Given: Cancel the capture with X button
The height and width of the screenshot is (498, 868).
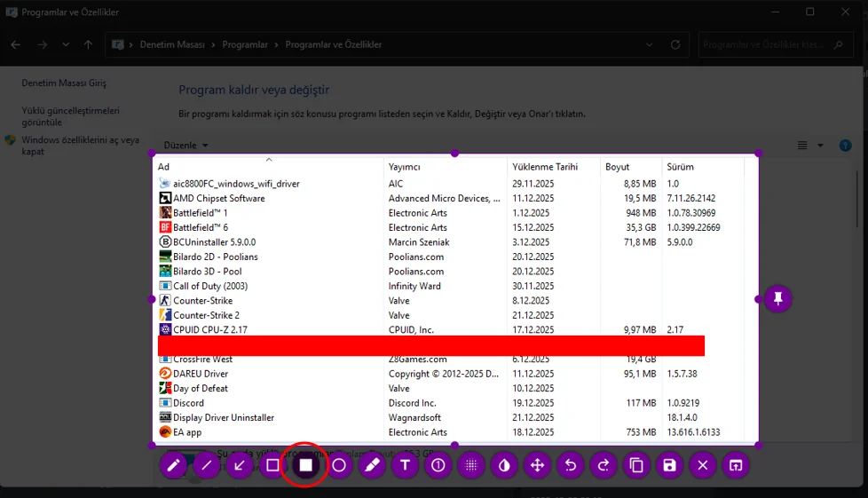Looking at the screenshot, I should pyautogui.click(x=703, y=465).
